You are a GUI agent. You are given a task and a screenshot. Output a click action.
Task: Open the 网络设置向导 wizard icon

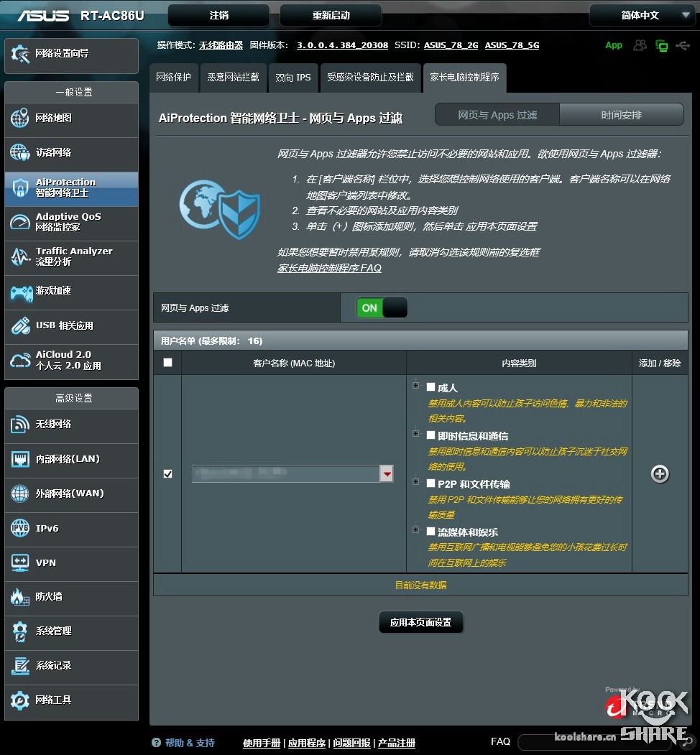coord(20,54)
